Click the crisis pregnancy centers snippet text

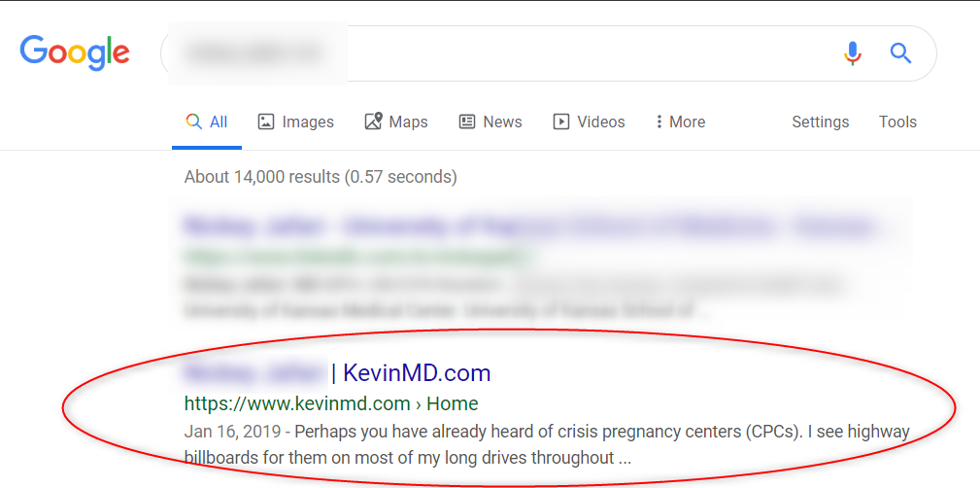[x=547, y=444]
